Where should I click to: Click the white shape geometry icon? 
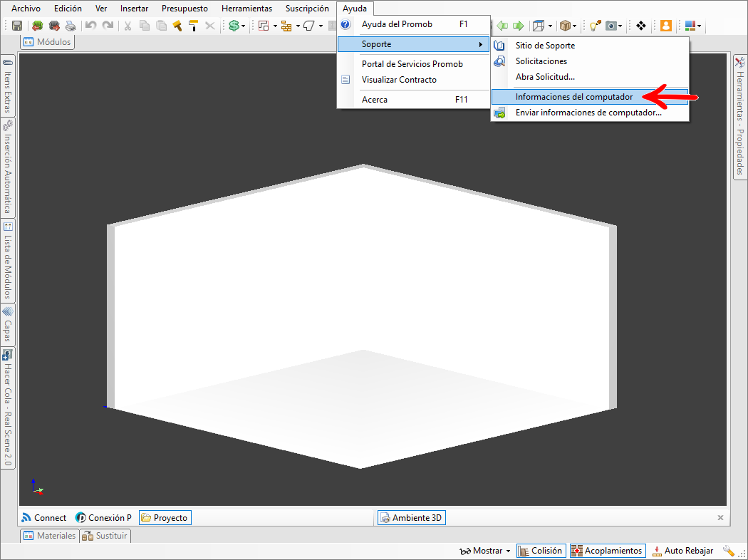(x=309, y=26)
